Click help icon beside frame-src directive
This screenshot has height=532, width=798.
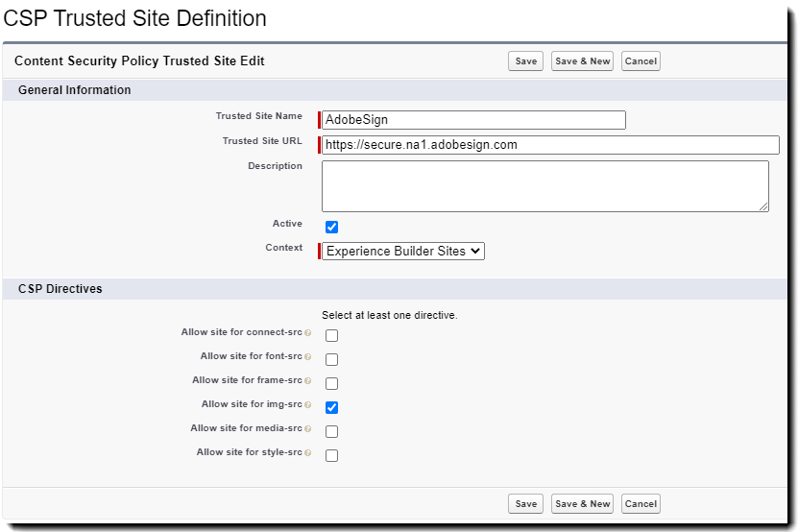pos(308,381)
